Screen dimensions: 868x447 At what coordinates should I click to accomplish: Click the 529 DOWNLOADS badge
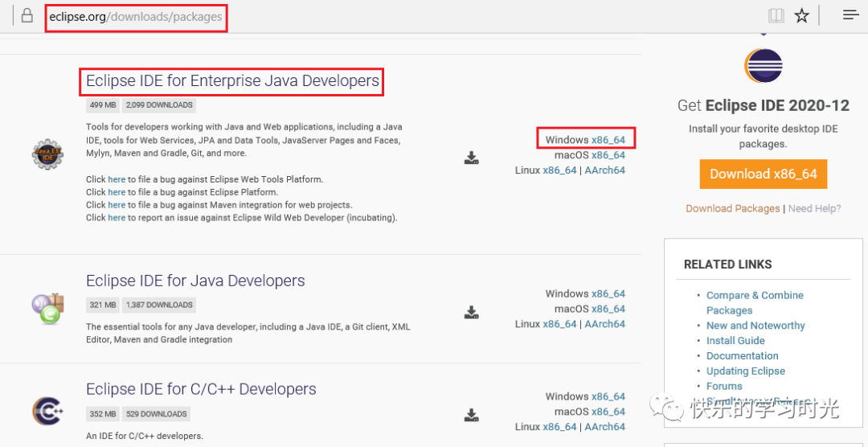coord(156,414)
